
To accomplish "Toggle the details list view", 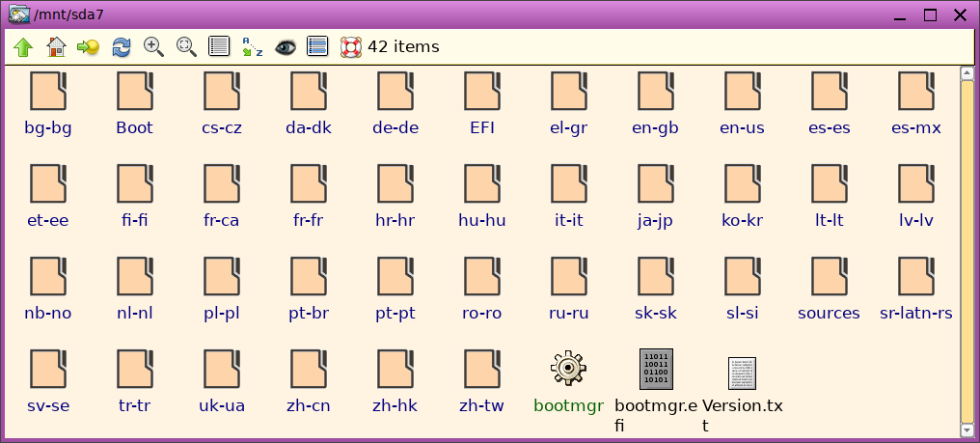I will click(x=219, y=47).
